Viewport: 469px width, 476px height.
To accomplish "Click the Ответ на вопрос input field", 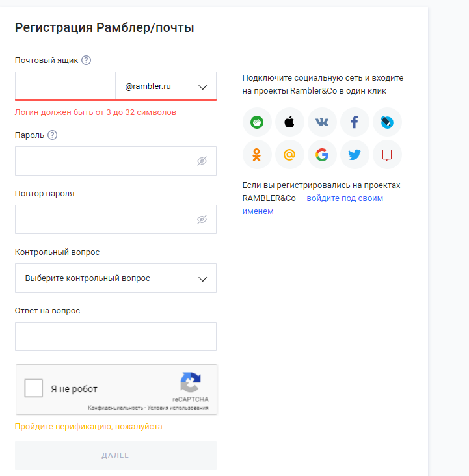I will 116,336.
